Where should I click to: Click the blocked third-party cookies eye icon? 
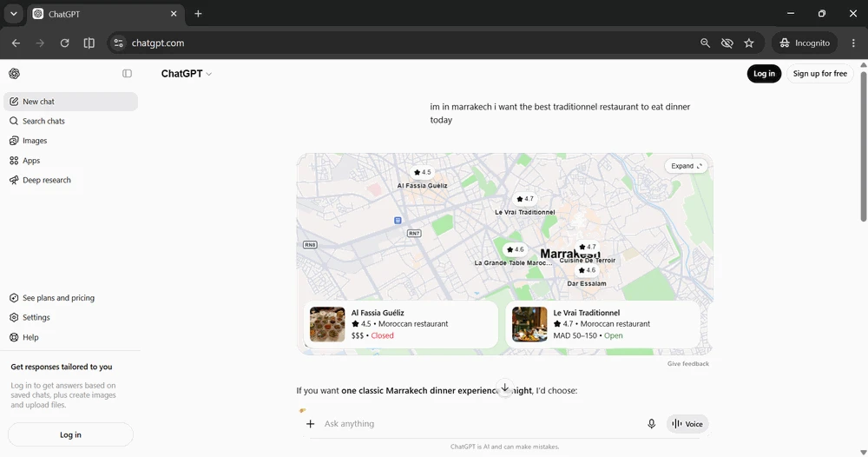pyautogui.click(x=727, y=43)
